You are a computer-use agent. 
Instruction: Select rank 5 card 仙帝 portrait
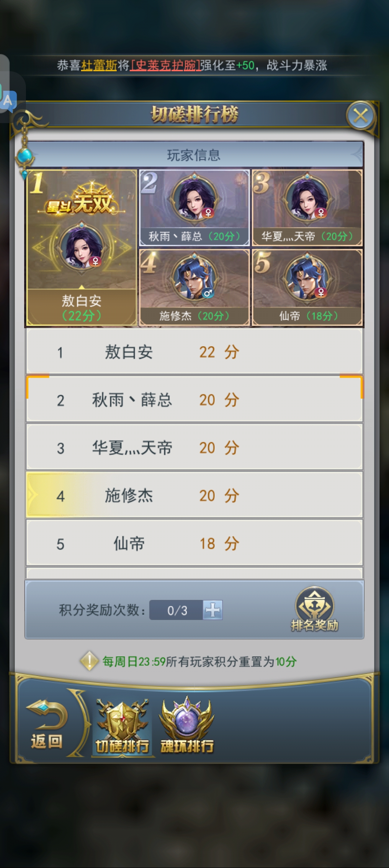[307, 288]
